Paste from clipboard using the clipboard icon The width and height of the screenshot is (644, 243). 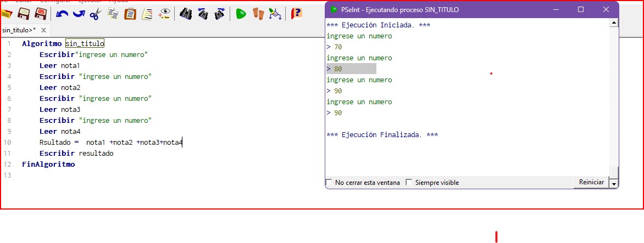click(130, 14)
